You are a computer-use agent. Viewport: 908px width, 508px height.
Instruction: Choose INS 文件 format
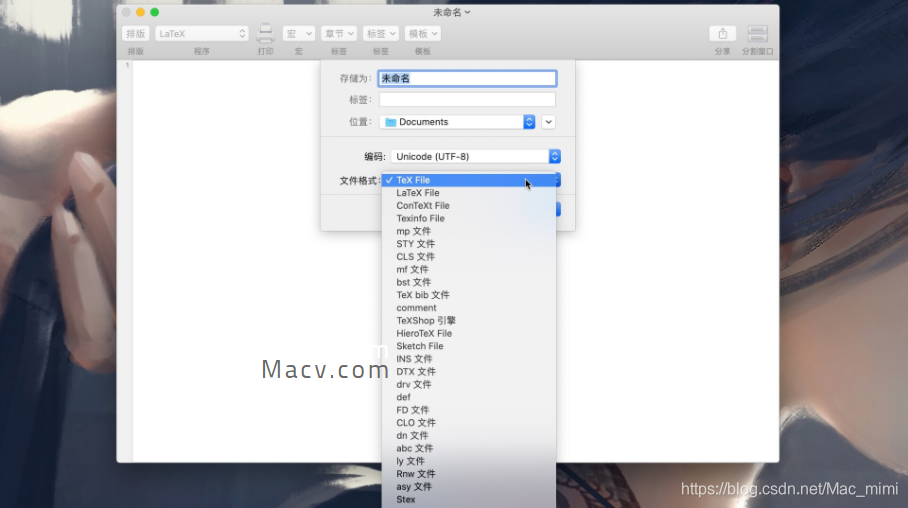469,359
